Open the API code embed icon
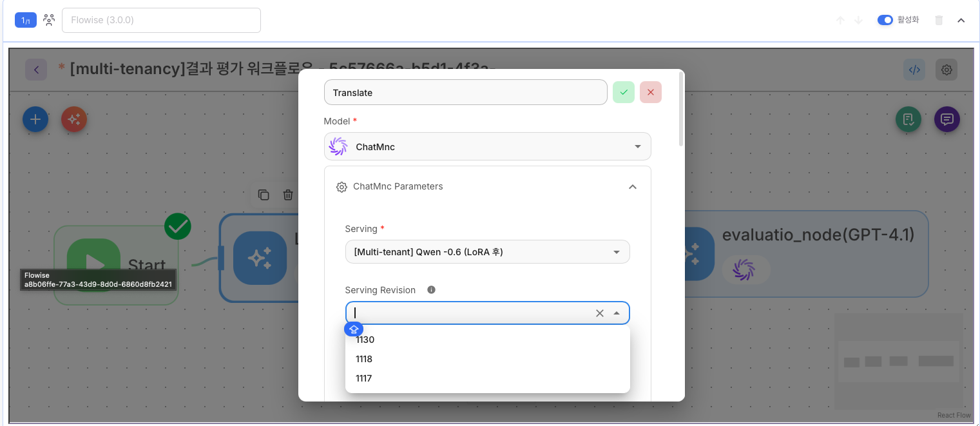This screenshot has width=980, height=426. 914,70
